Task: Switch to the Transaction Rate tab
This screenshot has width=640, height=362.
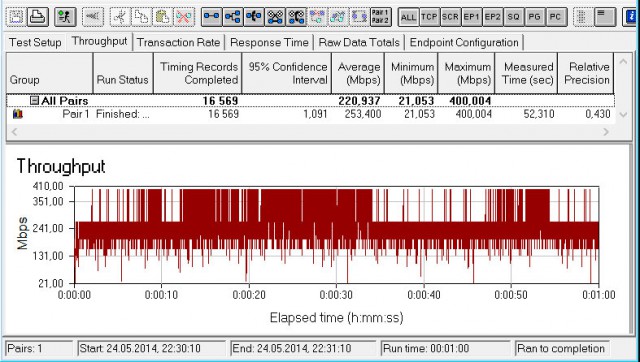Action: (x=178, y=42)
